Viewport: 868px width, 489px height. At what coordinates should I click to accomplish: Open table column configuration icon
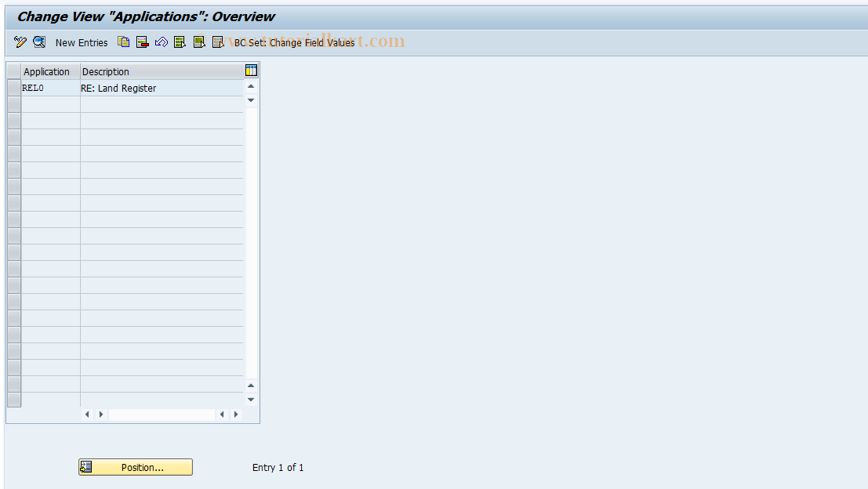(x=252, y=71)
